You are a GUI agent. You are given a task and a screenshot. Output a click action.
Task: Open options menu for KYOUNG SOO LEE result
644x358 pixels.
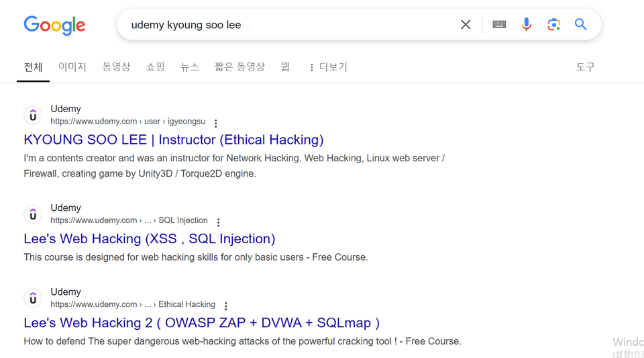point(216,124)
